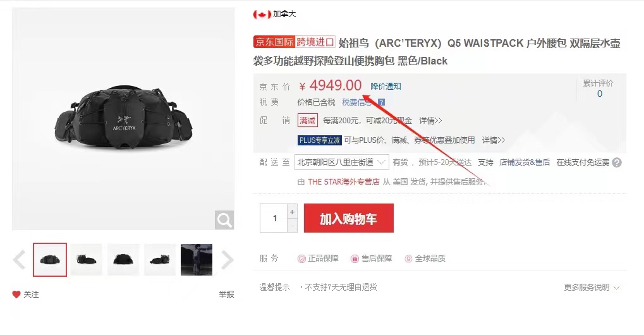Click the red heart 关注 favorite icon
The height and width of the screenshot is (335, 644).
click(x=16, y=295)
